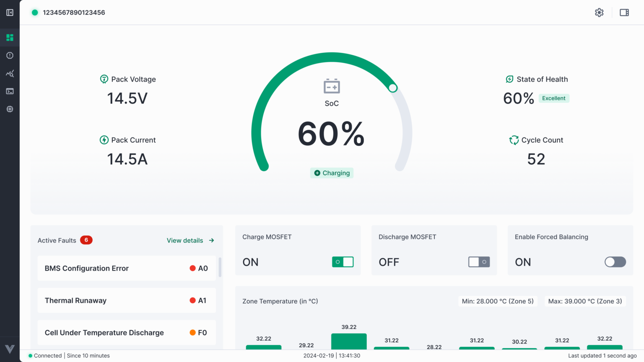
Task: Open the faults alert icon in sidebar
Action: tap(10, 55)
